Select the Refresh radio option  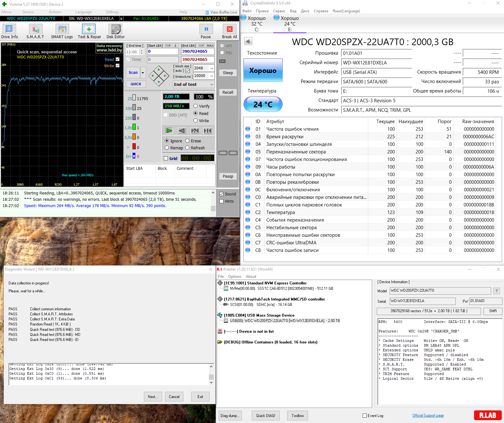pos(187,148)
